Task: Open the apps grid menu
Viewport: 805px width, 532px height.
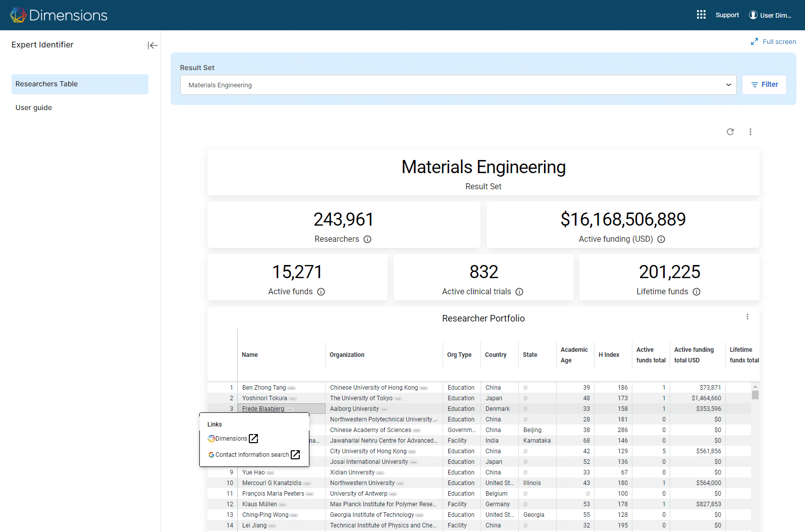Action: 701,15
